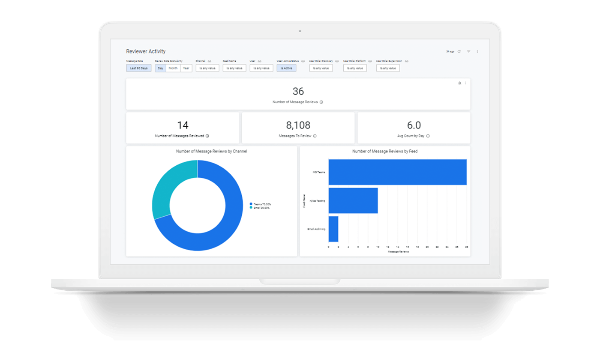This screenshot has width=600, height=364.
Task: Click the Reviewer Activity dashboard title
Action: (x=145, y=51)
